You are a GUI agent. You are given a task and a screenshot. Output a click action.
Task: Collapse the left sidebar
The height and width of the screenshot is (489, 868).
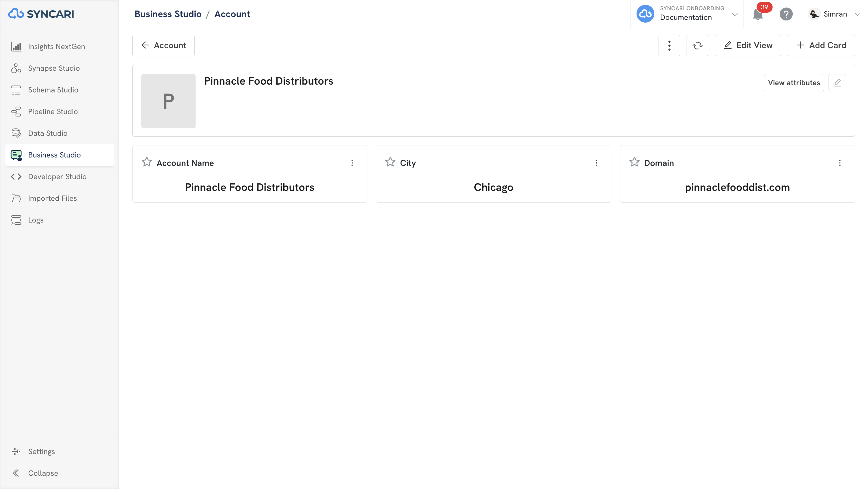coord(59,473)
